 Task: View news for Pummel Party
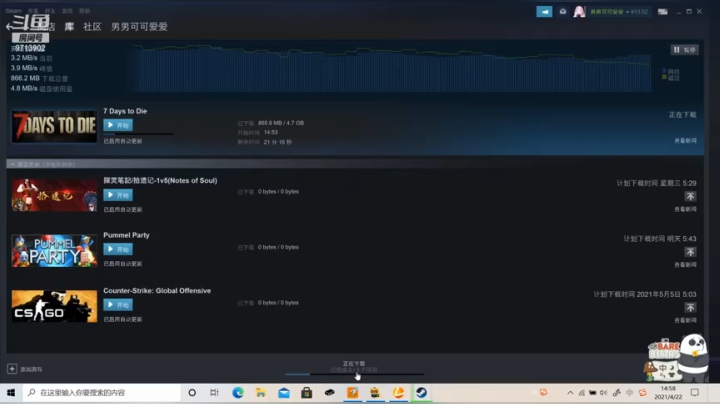pos(685,264)
